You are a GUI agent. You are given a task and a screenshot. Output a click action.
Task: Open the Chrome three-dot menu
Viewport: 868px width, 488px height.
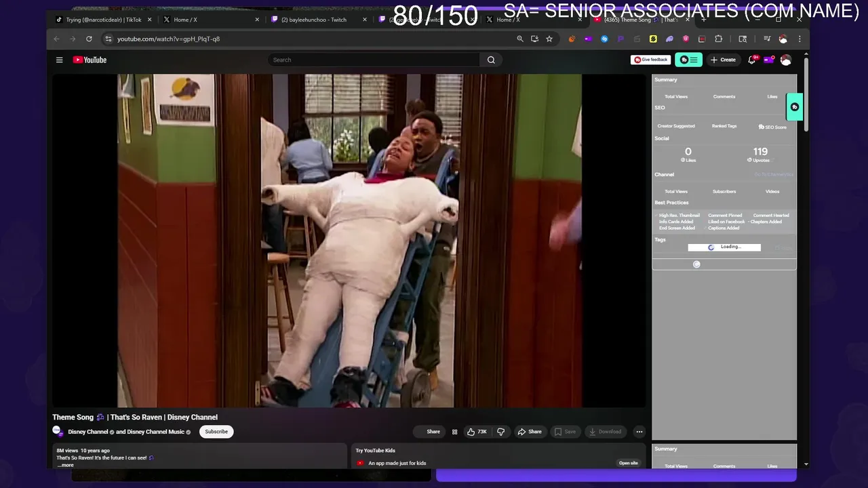(800, 39)
